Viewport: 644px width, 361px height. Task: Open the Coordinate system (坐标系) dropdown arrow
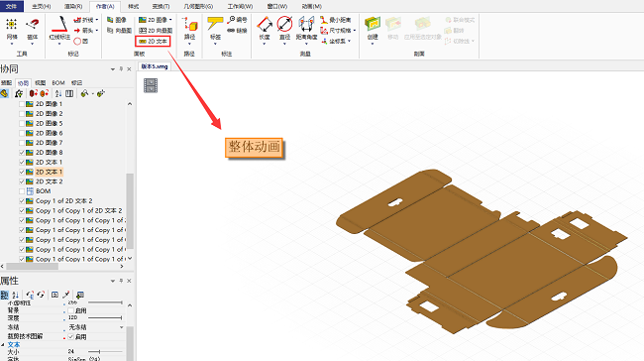tap(349, 41)
